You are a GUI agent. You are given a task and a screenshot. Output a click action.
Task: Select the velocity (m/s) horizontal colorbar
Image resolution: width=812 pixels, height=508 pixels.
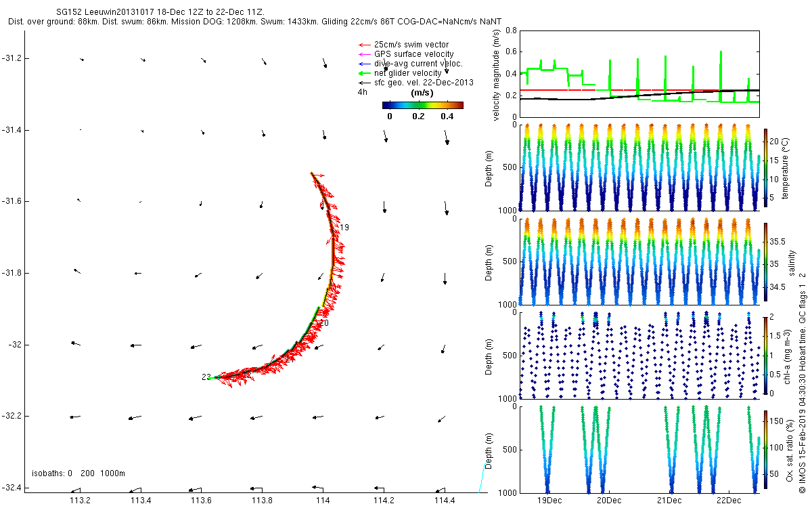pyautogui.click(x=422, y=105)
